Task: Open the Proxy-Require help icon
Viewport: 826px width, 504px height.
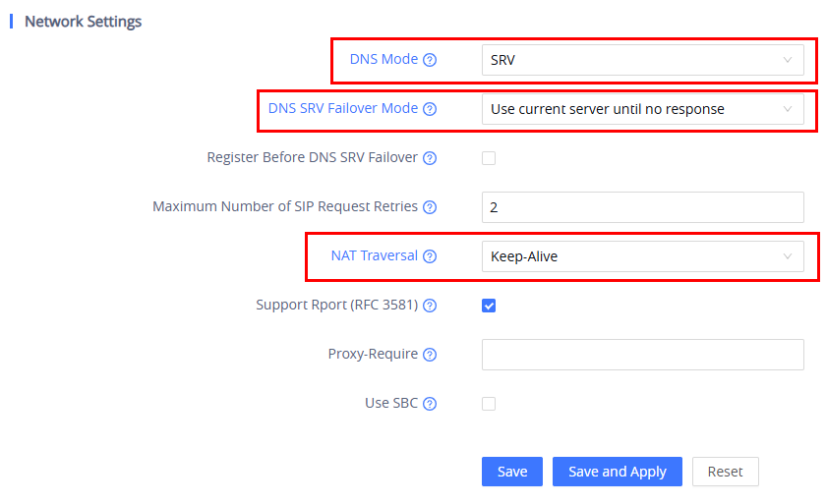Action: tap(430, 355)
